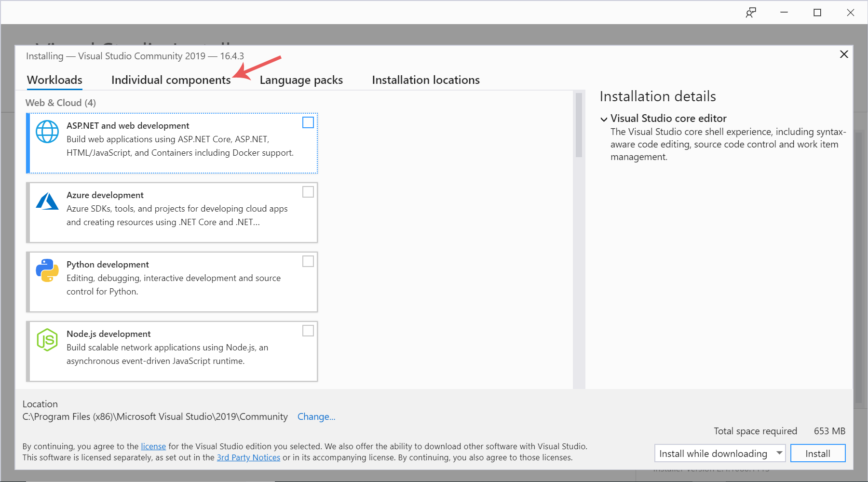The height and width of the screenshot is (482, 868).
Task: Click the Change... location link
Action: [316, 416]
